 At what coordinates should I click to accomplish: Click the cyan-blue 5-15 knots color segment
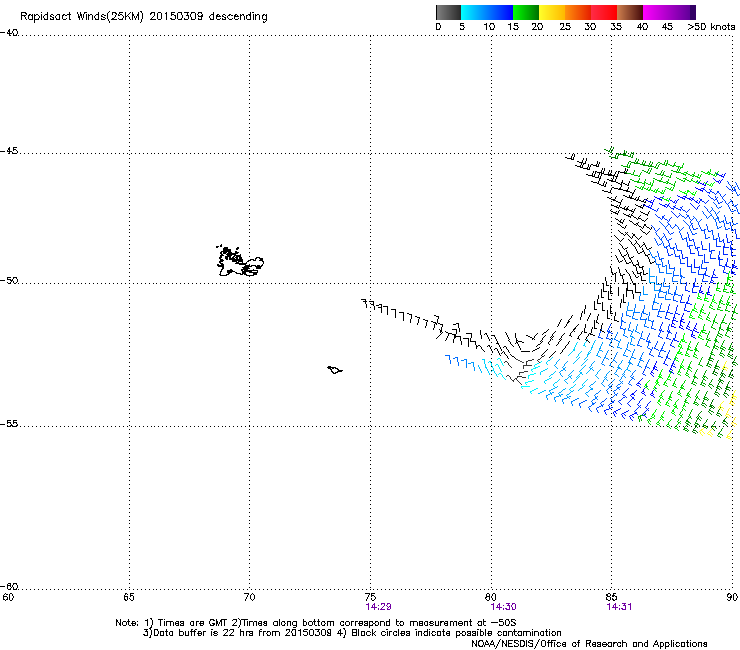point(487,12)
